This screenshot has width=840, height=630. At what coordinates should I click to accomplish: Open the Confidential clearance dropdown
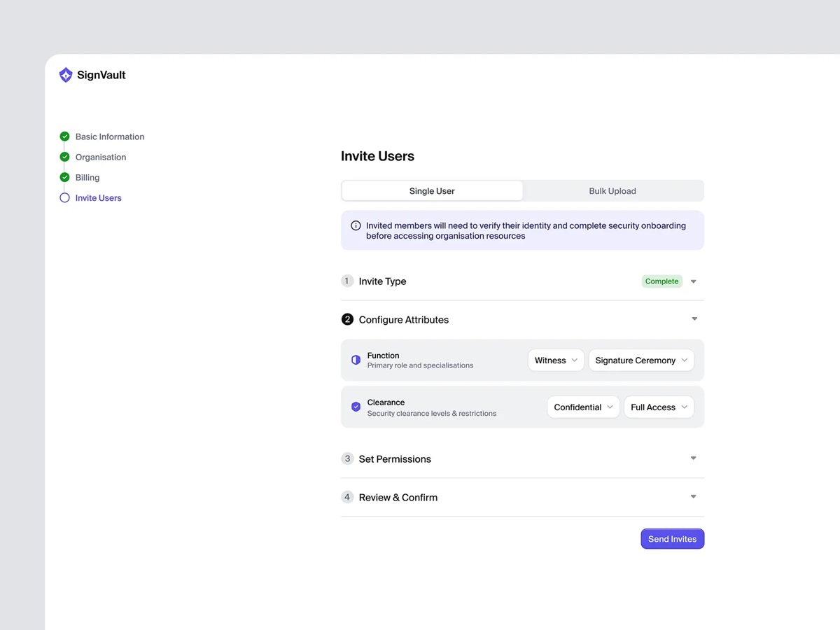click(583, 407)
